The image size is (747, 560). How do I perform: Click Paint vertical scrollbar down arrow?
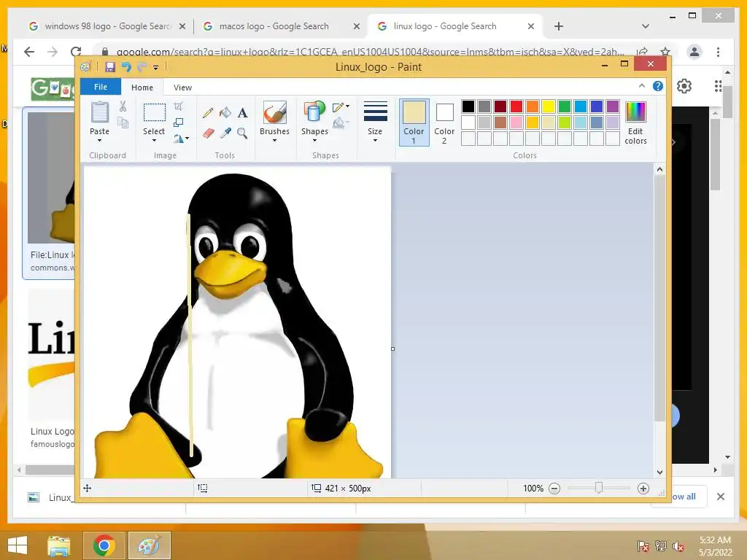pyautogui.click(x=659, y=472)
